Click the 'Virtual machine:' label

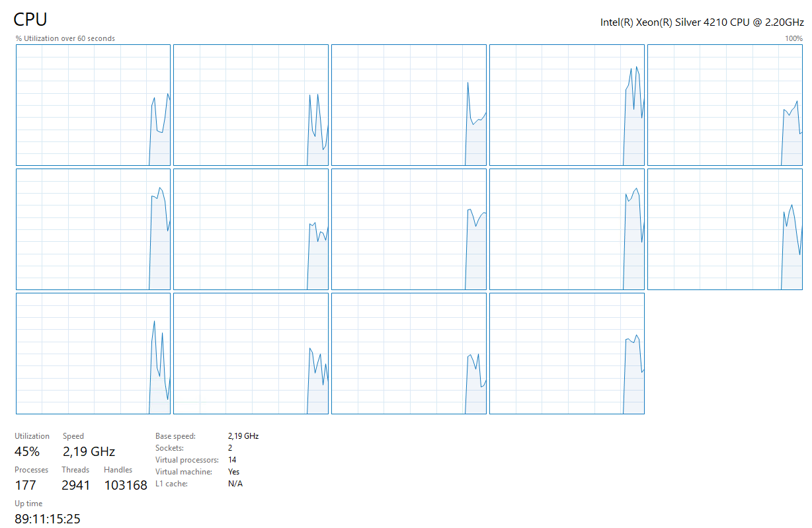(184, 472)
